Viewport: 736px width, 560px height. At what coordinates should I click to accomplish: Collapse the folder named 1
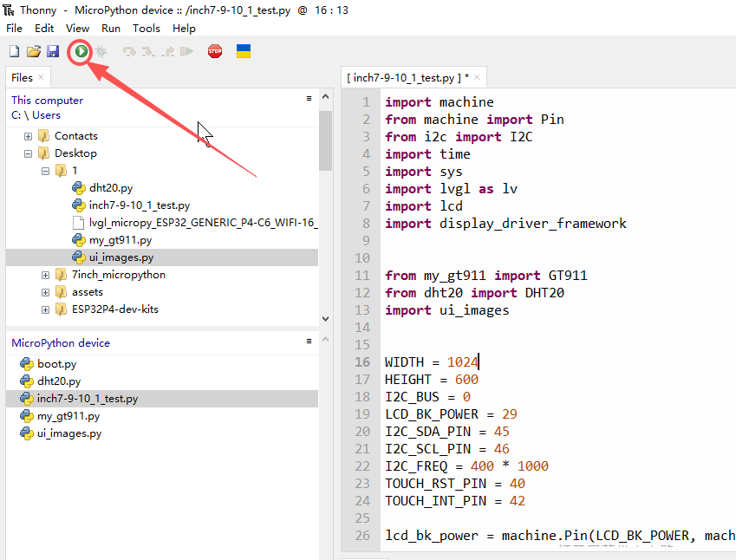pos(46,172)
